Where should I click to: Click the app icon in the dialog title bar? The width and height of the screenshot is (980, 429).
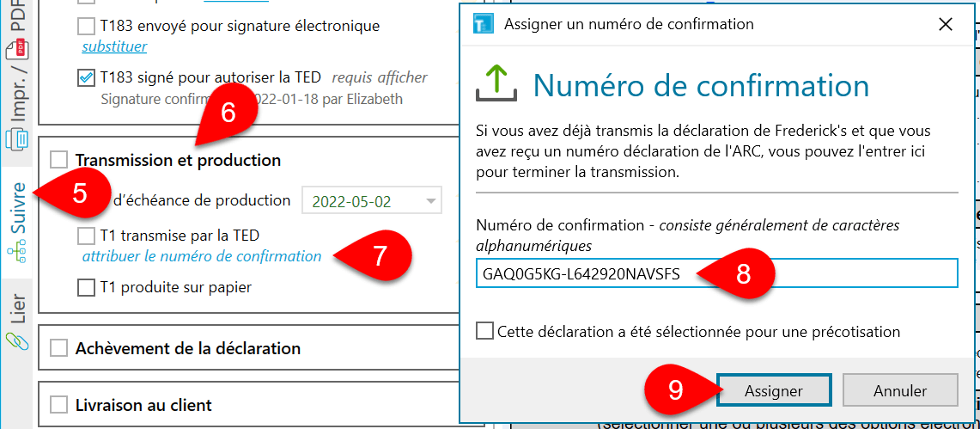pos(484,23)
